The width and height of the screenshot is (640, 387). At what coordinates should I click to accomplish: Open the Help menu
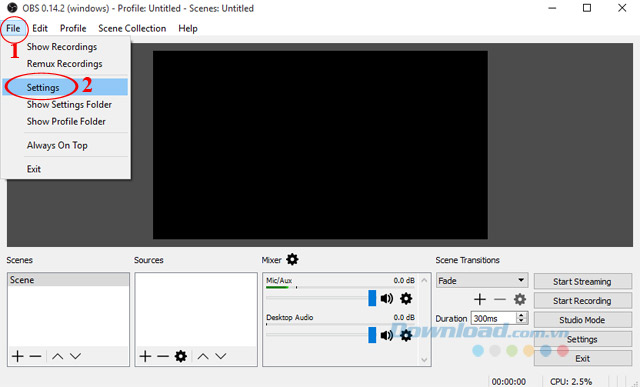[188, 28]
